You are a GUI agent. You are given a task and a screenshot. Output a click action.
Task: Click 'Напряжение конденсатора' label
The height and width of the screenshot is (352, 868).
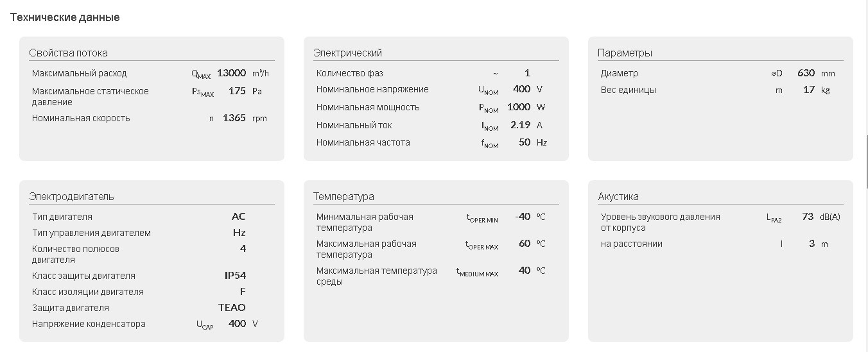(x=89, y=324)
